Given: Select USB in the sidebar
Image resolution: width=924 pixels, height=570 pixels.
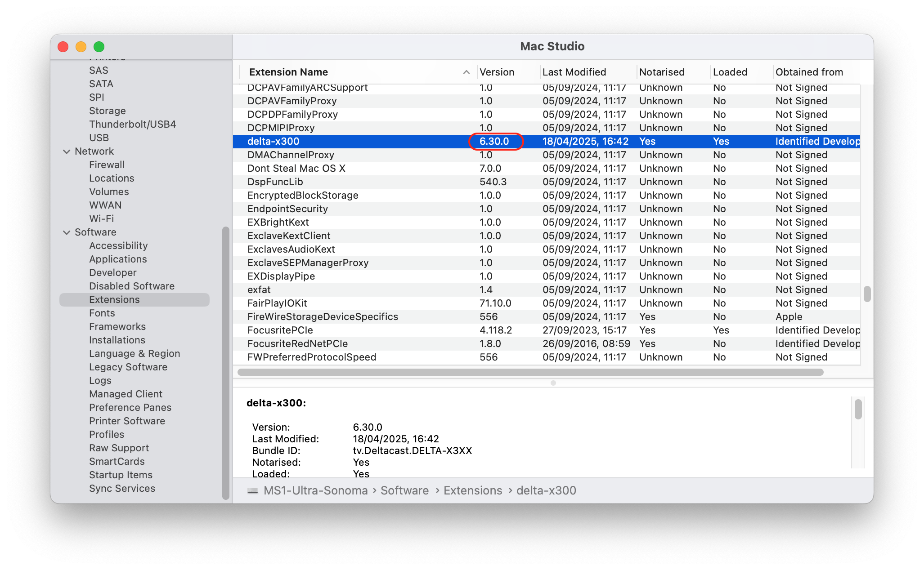Looking at the screenshot, I should tap(99, 138).
